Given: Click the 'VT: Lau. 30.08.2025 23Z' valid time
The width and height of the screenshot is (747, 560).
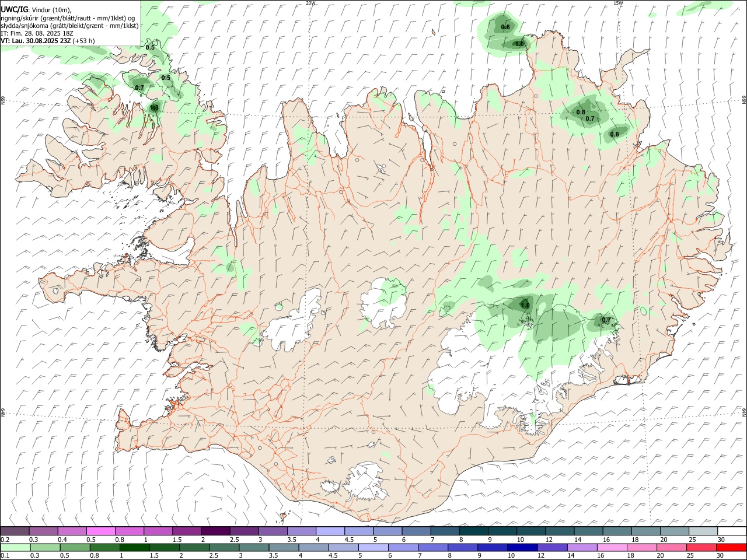Looking at the screenshot, I should (36, 41).
